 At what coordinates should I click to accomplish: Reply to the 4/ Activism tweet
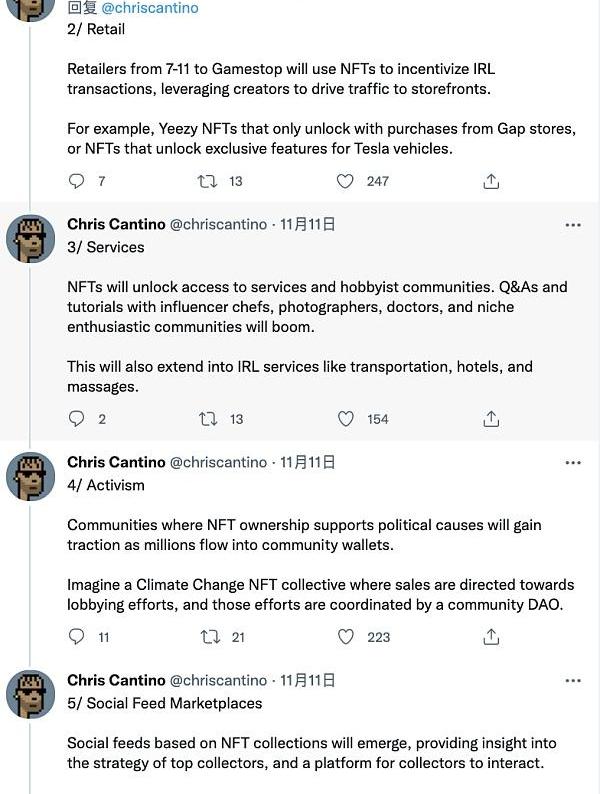click(76, 637)
